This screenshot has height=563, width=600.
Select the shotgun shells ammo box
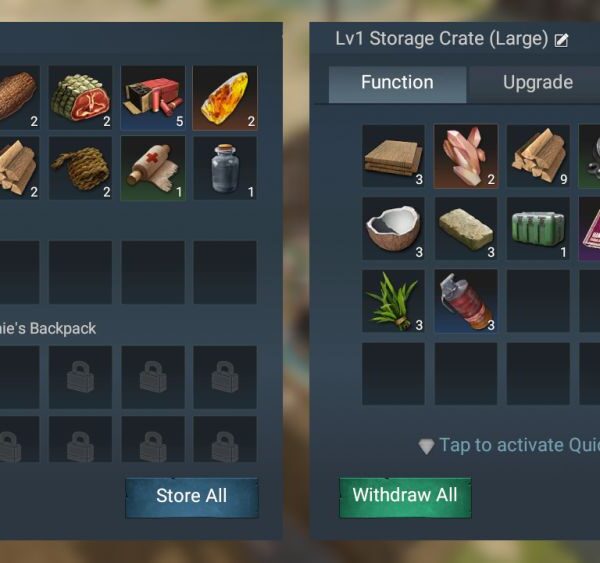click(x=153, y=98)
